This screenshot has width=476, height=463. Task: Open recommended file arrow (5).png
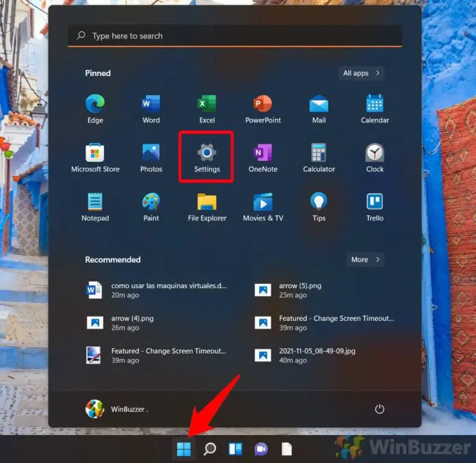point(288,290)
